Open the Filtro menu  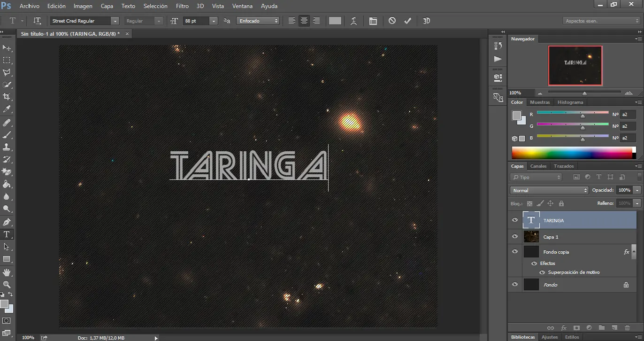(x=182, y=6)
